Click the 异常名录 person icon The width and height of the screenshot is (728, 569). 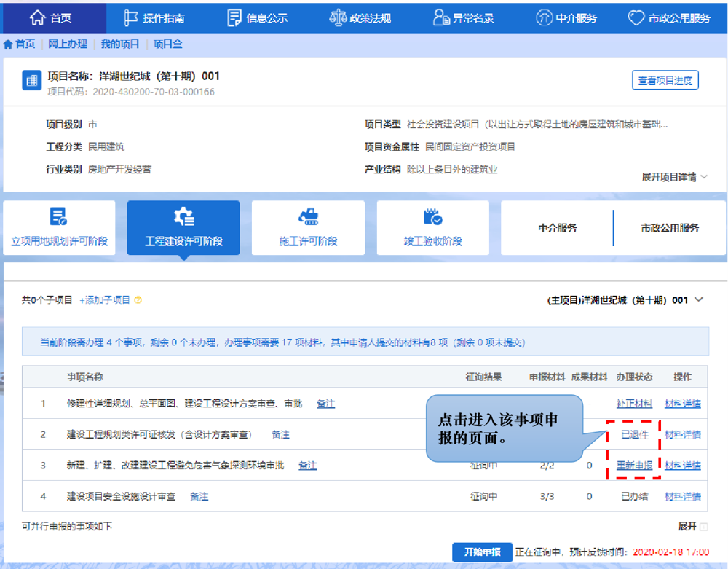click(x=440, y=17)
